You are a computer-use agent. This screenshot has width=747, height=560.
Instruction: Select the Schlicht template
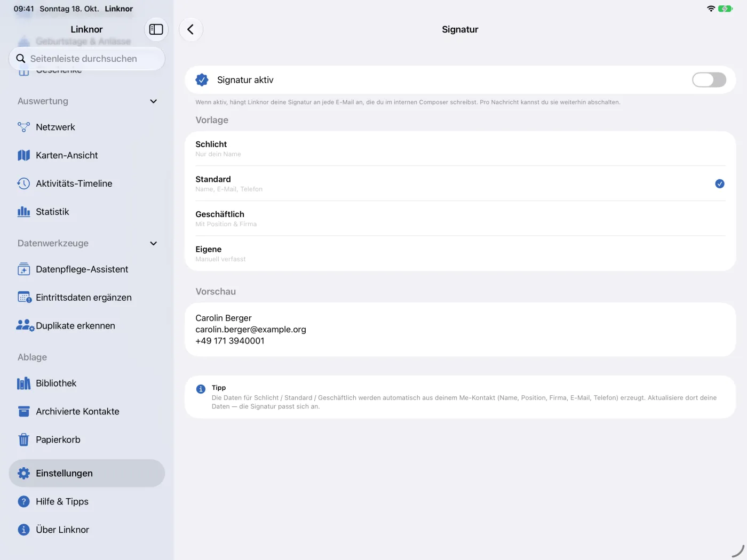[x=460, y=149]
